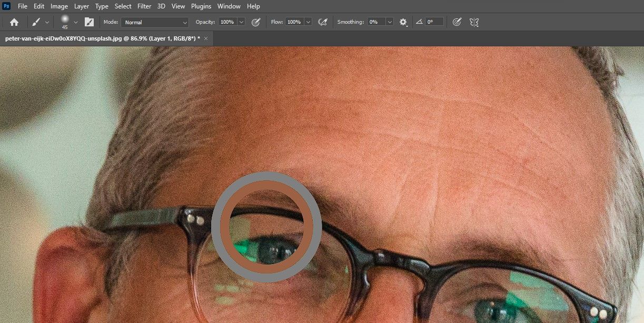Click the brush tip preview size 45

65,22
